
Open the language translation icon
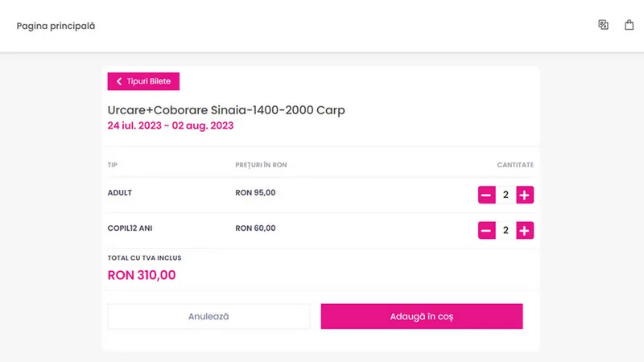(603, 25)
